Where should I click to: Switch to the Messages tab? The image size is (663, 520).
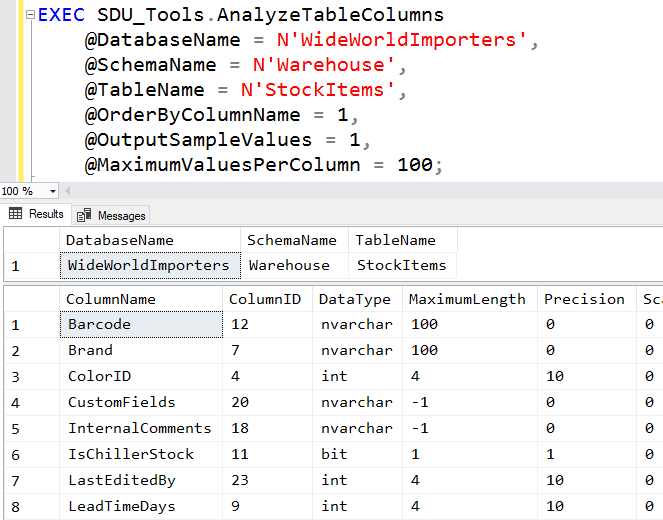(x=111, y=216)
